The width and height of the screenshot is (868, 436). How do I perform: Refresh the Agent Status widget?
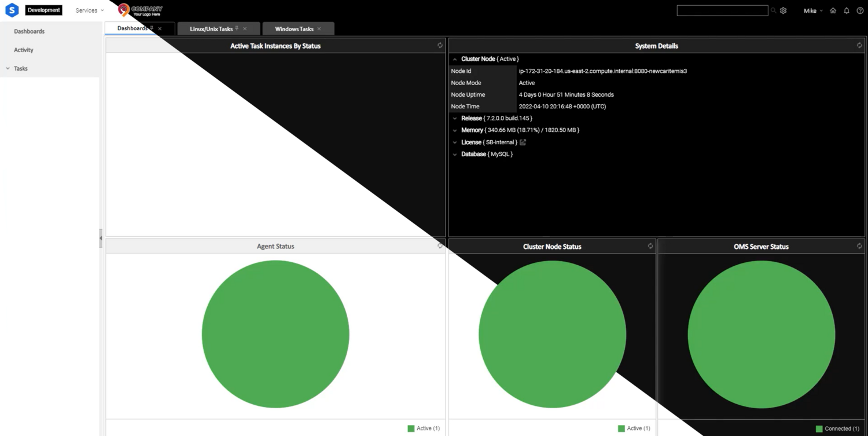440,246
